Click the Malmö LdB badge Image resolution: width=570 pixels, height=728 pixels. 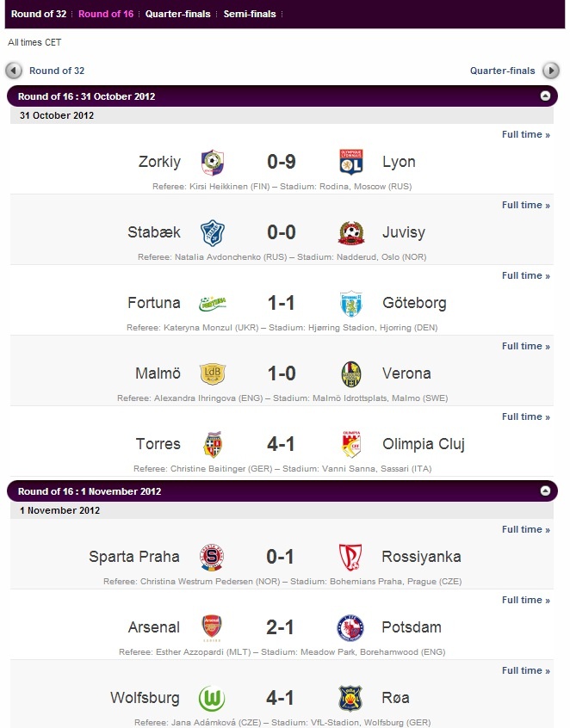[213, 373]
